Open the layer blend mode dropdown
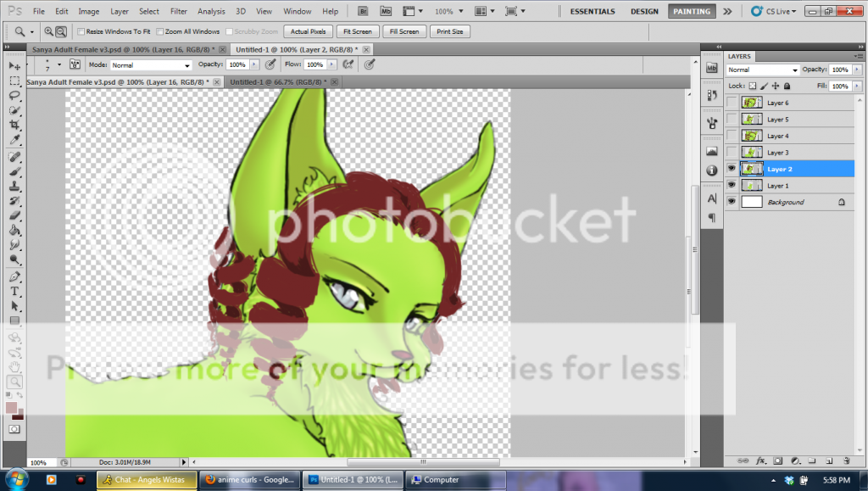The height and width of the screenshot is (491, 868). tap(763, 70)
